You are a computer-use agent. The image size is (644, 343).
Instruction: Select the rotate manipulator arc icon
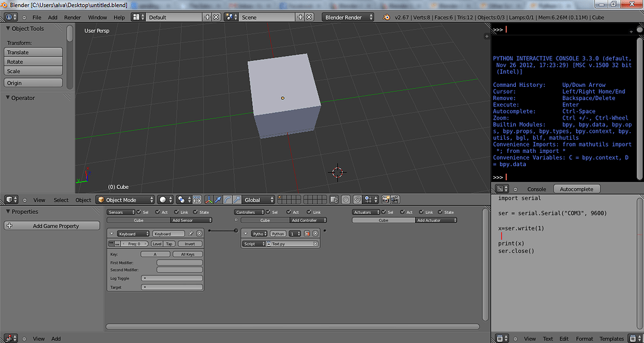[x=228, y=200]
